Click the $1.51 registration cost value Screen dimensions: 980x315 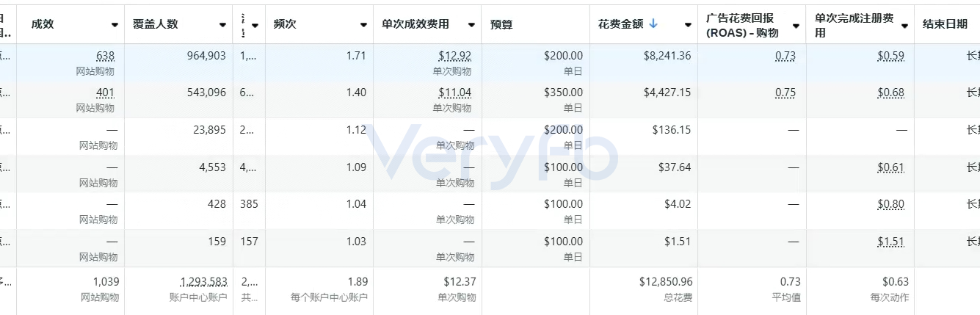point(890,242)
